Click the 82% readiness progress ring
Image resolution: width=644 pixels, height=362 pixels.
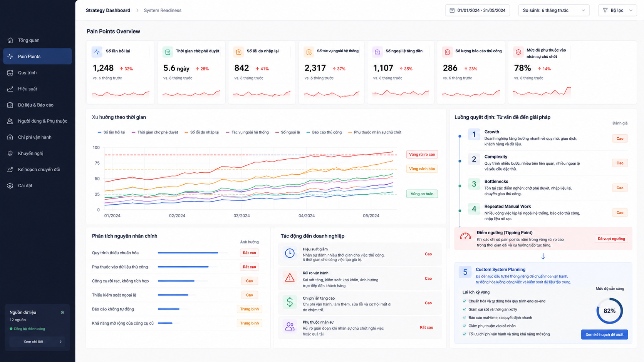point(609,311)
